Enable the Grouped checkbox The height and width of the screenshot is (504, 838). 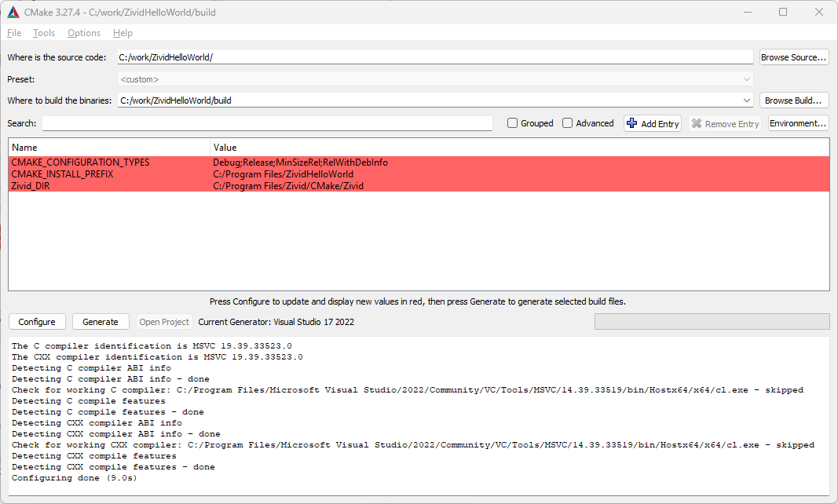pos(513,123)
